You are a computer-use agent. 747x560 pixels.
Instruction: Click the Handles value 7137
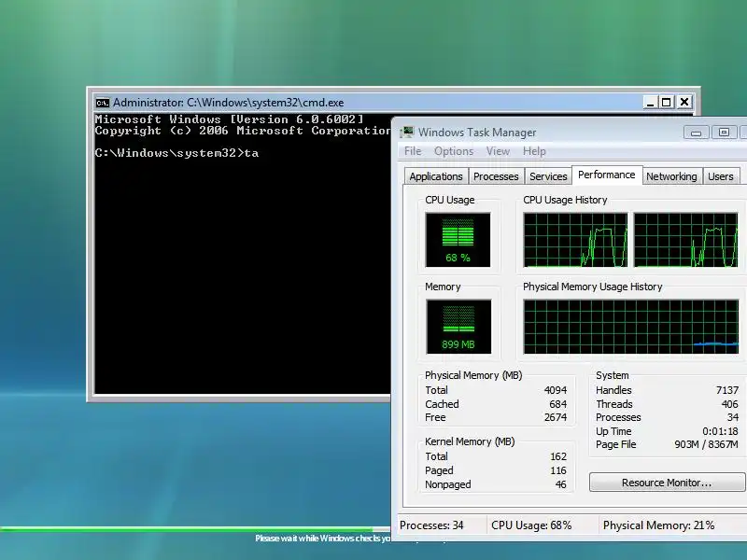pyautogui.click(x=727, y=390)
